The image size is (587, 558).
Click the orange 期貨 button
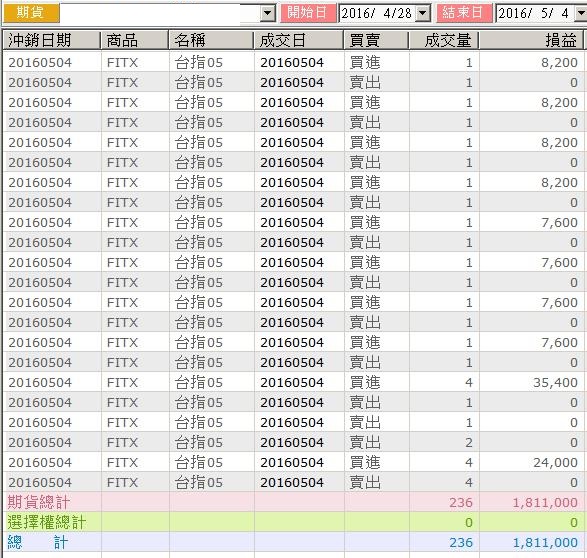pyautogui.click(x=31, y=12)
